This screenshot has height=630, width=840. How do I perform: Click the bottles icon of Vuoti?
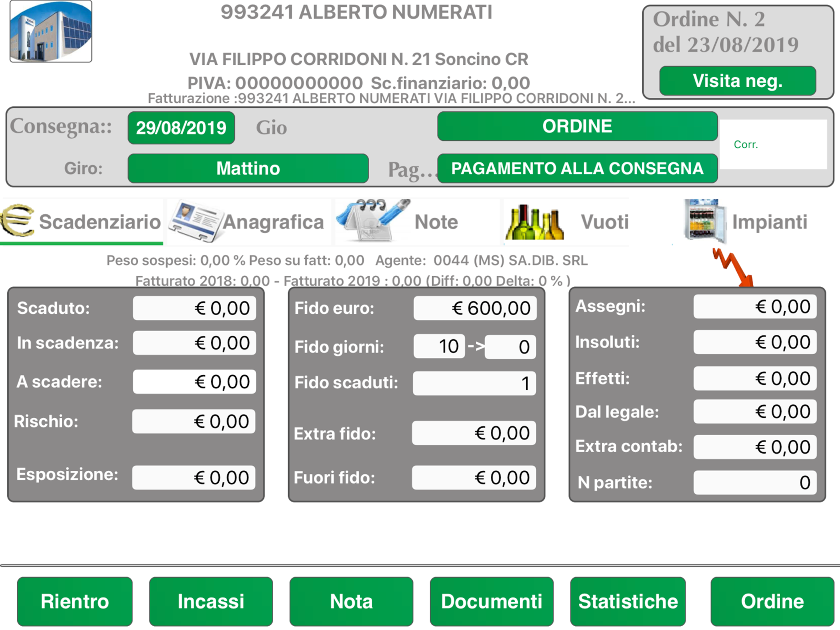point(534,223)
